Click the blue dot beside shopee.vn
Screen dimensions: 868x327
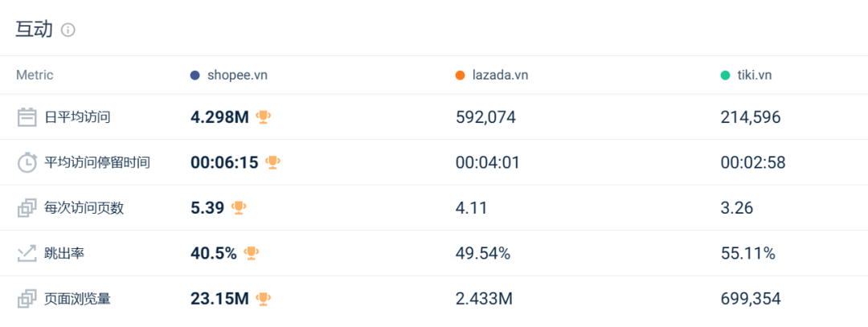pos(194,76)
